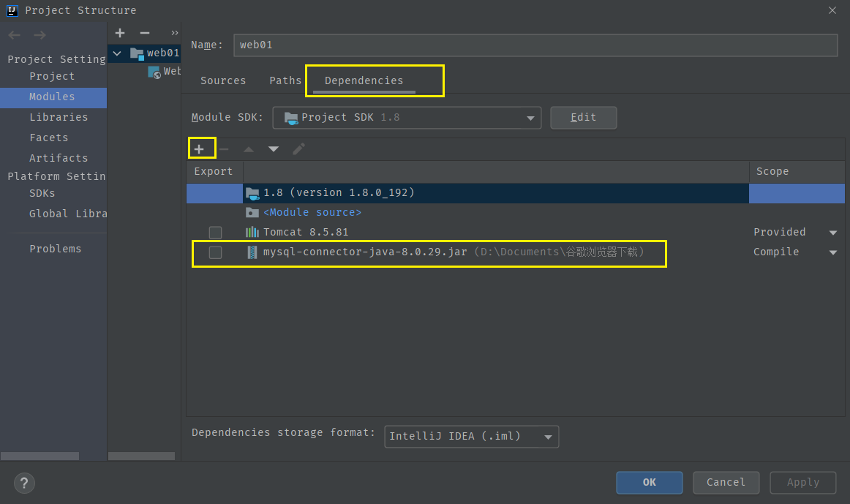The height and width of the screenshot is (504, 850).
Task: Add a dependency with the plus button
Action: pos(199,149)
